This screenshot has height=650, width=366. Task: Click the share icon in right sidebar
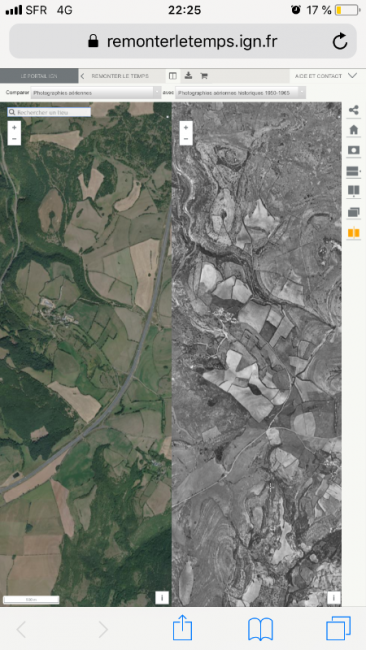(353, 110)
